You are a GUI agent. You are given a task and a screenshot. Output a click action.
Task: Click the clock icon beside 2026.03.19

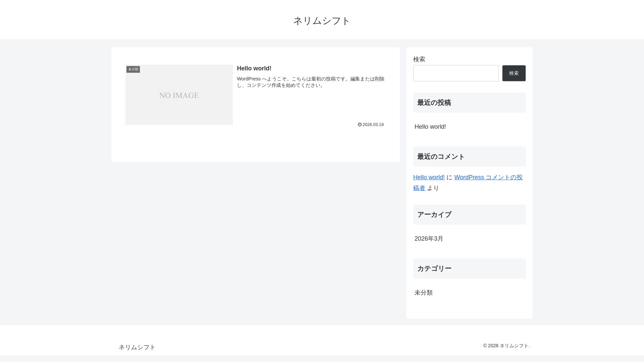pos(360,125)
